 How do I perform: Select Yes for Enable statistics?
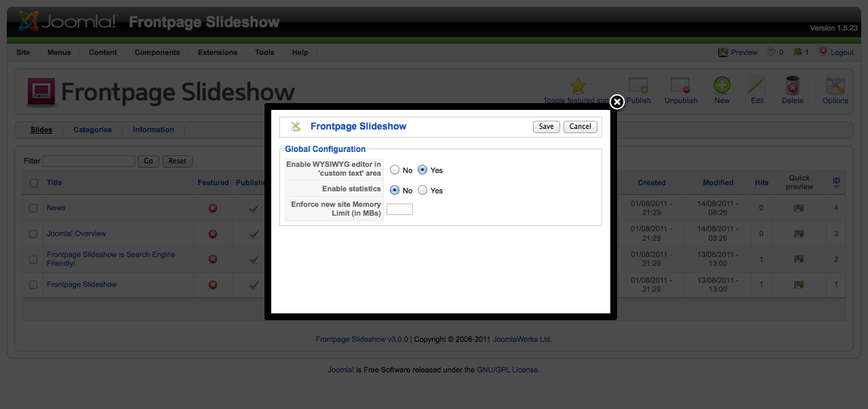click(422, 191)
